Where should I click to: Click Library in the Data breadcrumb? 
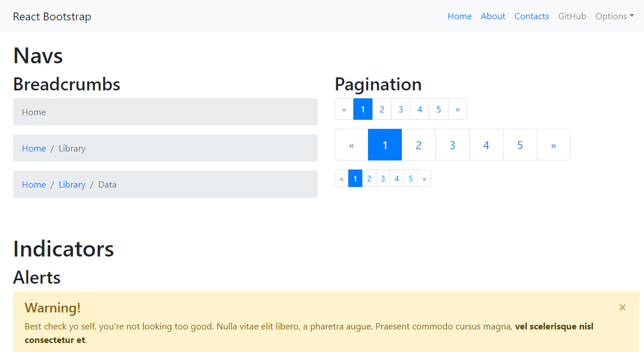point(72,184)
